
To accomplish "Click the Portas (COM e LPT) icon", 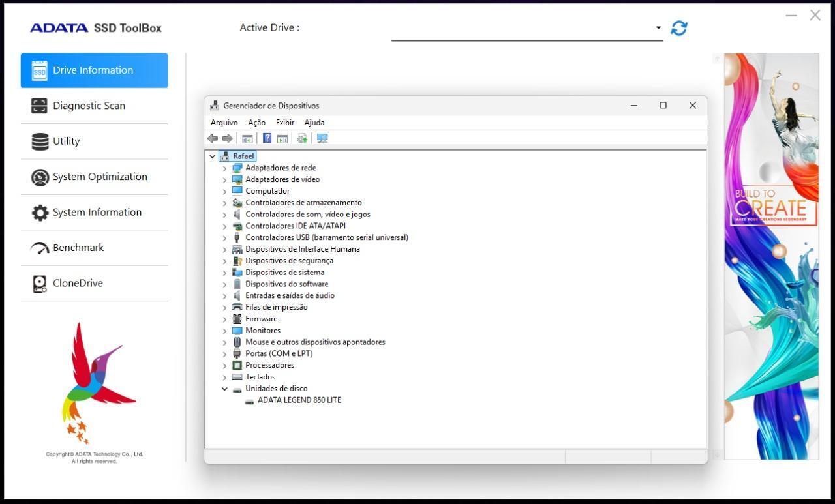I will coord(237,354).
